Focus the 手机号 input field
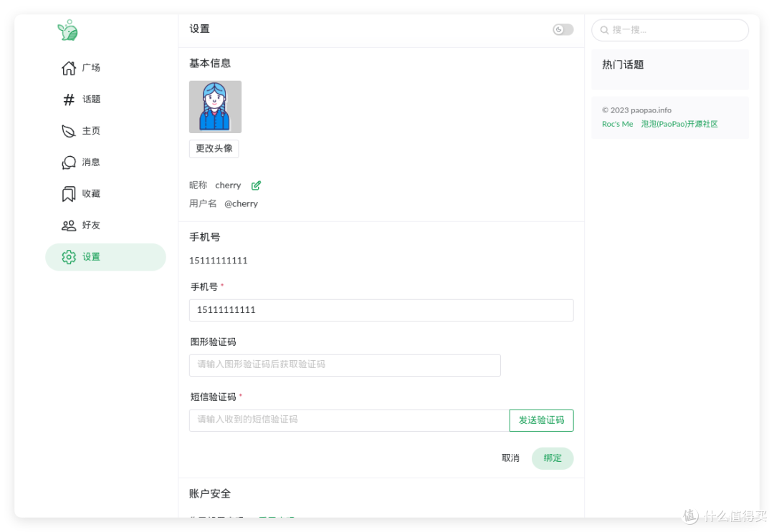The width and height of the screenshot is (774, 532). click(381, 310)
